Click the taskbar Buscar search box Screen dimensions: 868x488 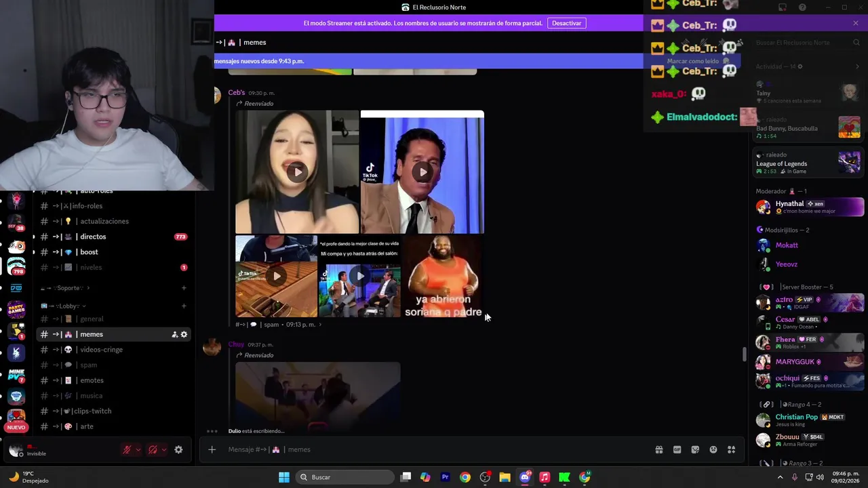pyautogui.click(x=345, y=477)
